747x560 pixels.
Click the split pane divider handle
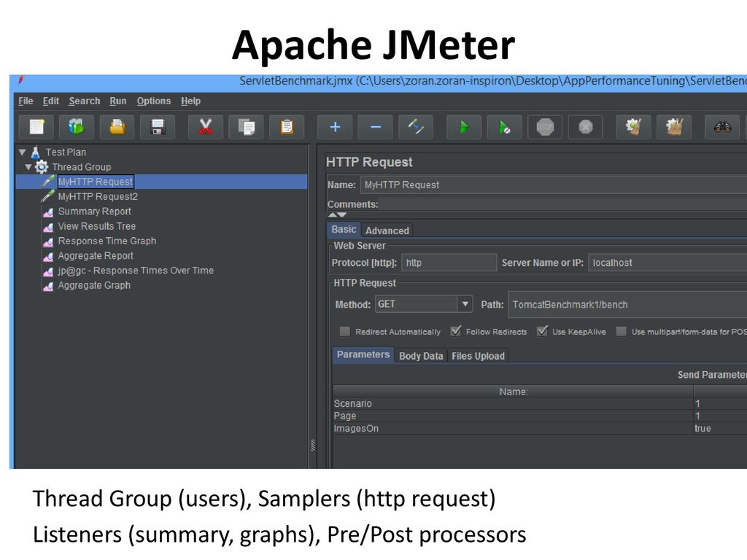click(x=312, y=446)
